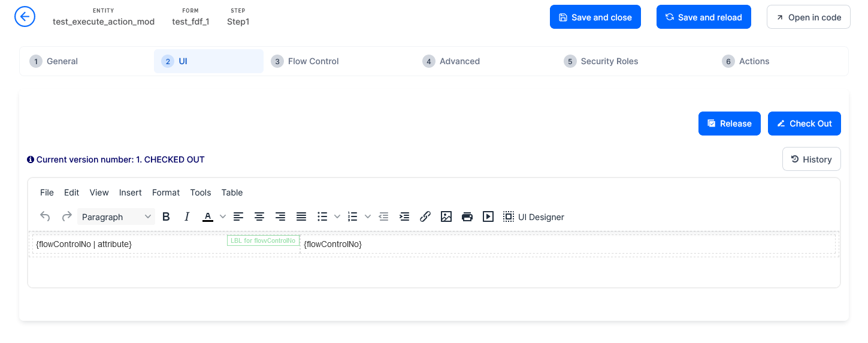
Task: Expand the bullet list style arrow
Action: pyautogui.click(x=337, y=217)
